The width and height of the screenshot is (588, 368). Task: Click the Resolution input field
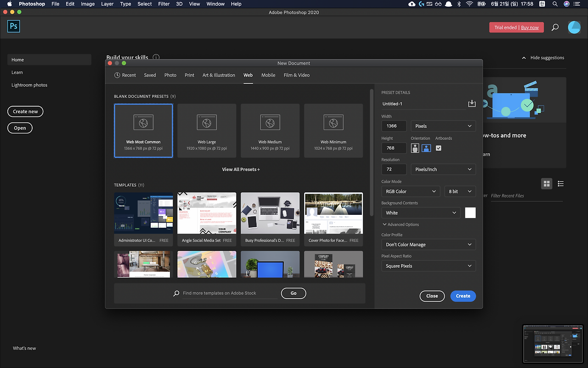pyautogui.click(x=394, y=169)
